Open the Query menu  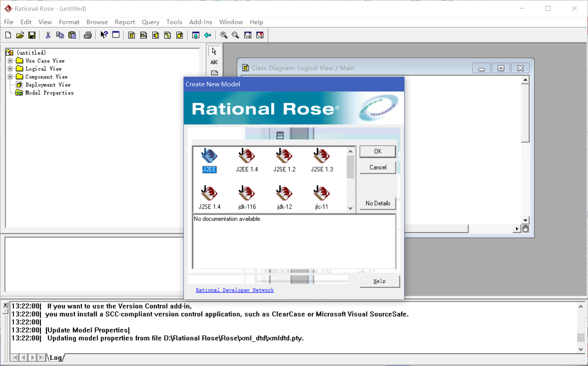150,22
